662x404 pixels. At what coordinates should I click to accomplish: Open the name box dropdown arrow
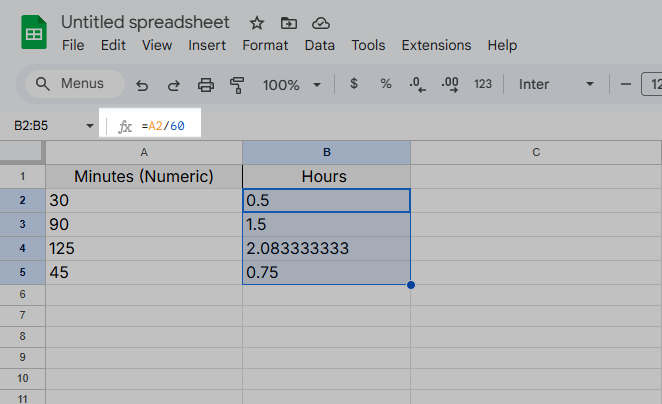coord(90,126)
